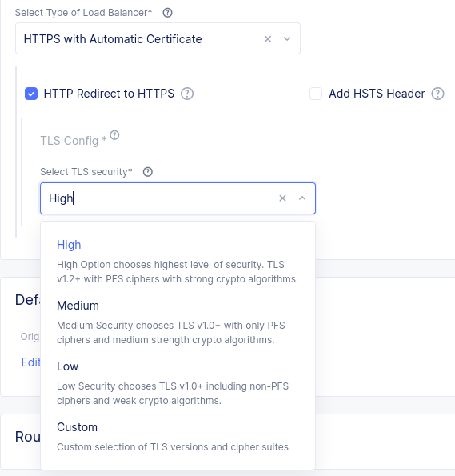Click description 'High Option chooses highest level'

click(178, 272)
